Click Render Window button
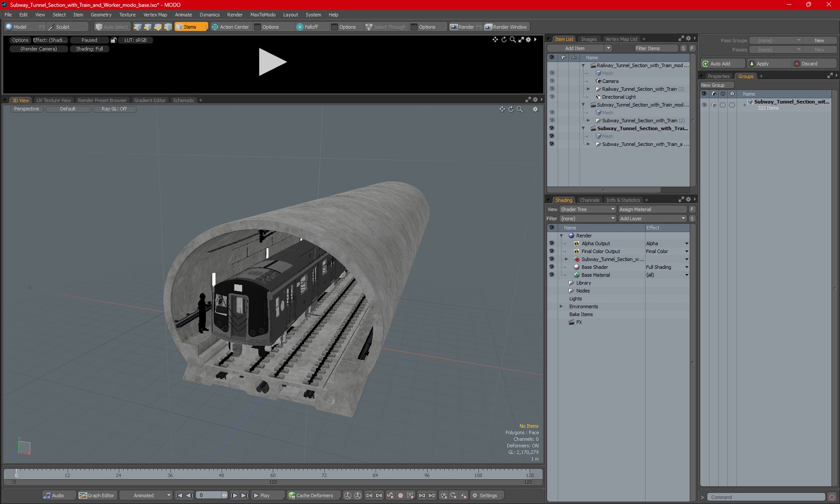840x504 pixels. 506,27
